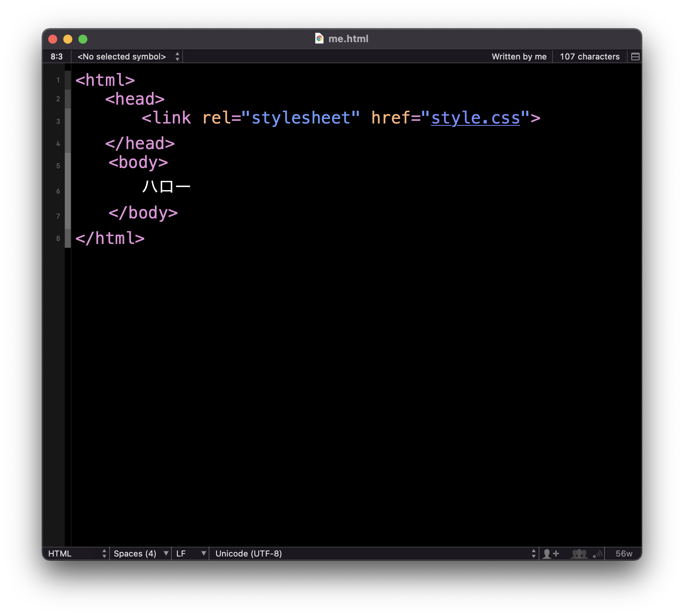
Task: Follow the style.css link in line 3
Action: [475, 118]
